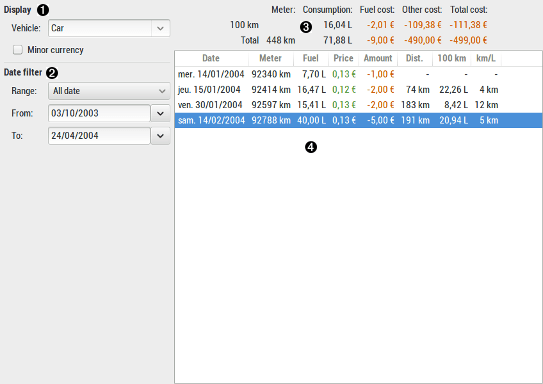Click other cost -109,38 €
543x384 pixels.
423,25
